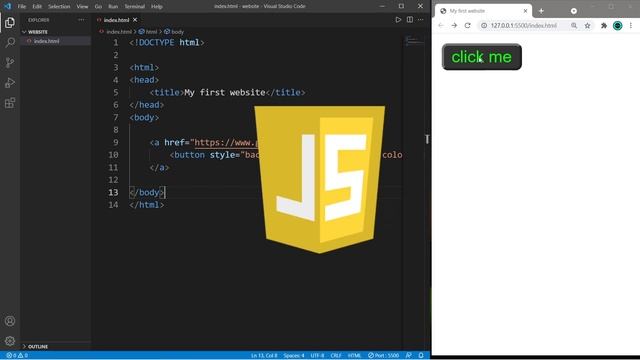The width and height of the screenshot is (640, 360).
Task: Change encoding via UTF-8 status item
Action: pos(317,355)
